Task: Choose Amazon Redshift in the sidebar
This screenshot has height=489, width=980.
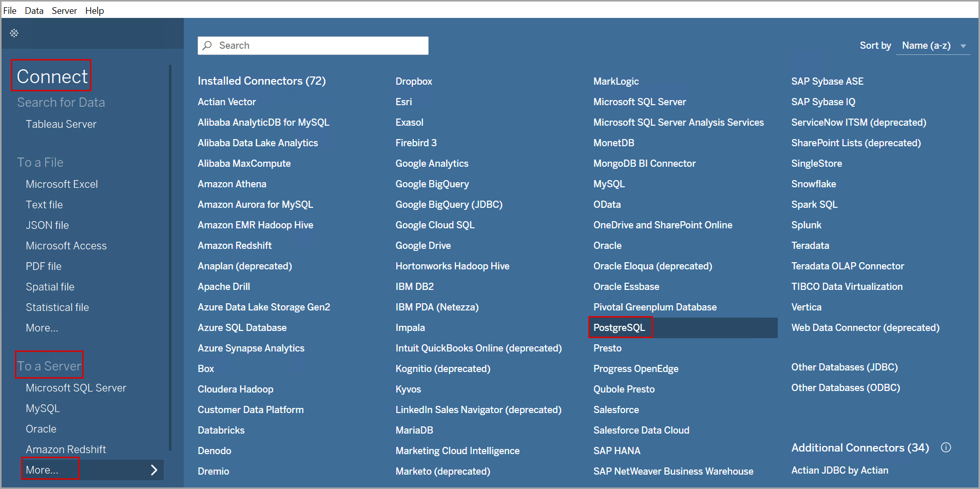Action: pos(66,449)
